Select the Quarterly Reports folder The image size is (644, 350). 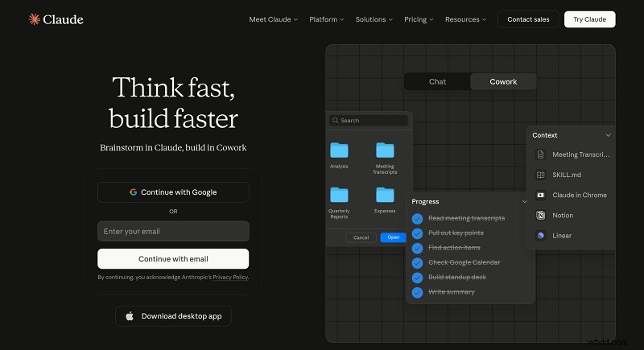339,194
